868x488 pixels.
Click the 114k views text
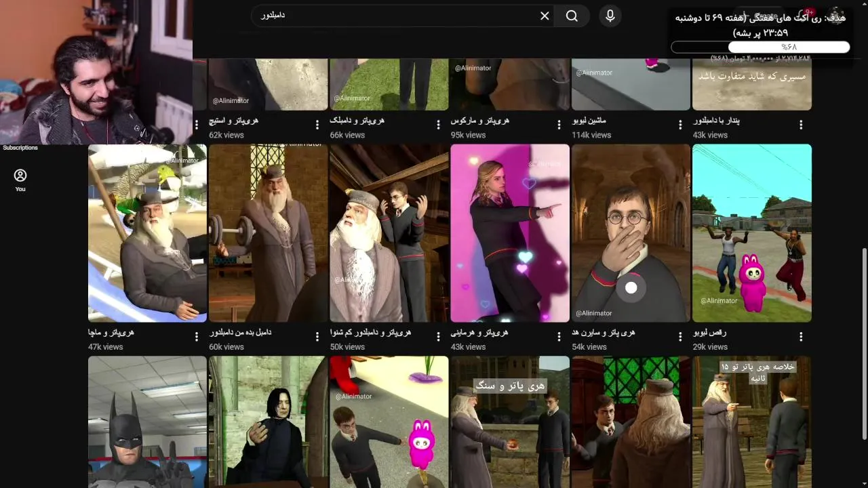click(591, 135)
